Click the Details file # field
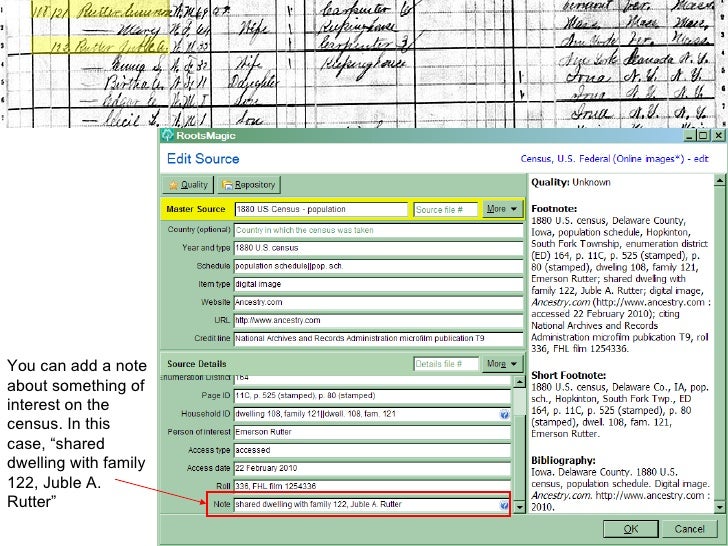728x546 pixels. [x=446, y=364]
